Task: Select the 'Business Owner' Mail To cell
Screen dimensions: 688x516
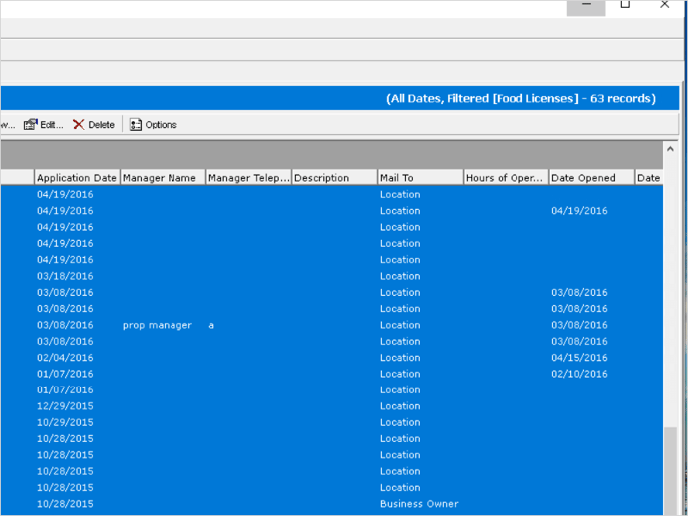Action: [419, 504]
